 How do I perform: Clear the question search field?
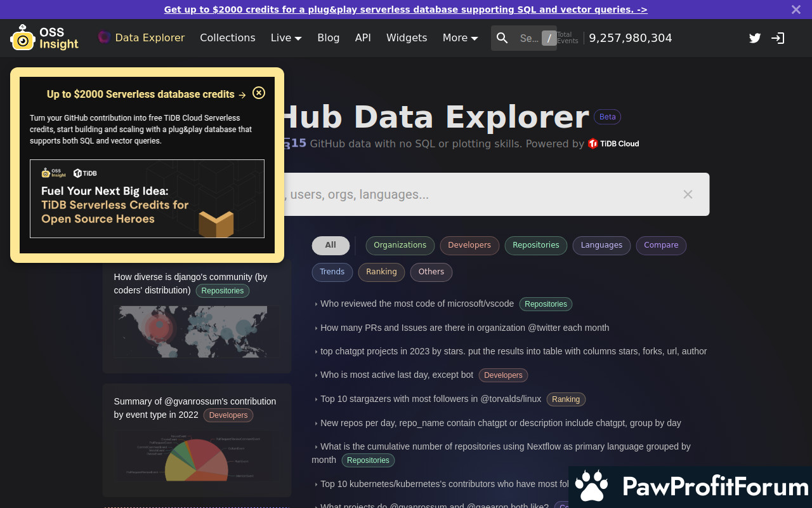tap(688, 194)
